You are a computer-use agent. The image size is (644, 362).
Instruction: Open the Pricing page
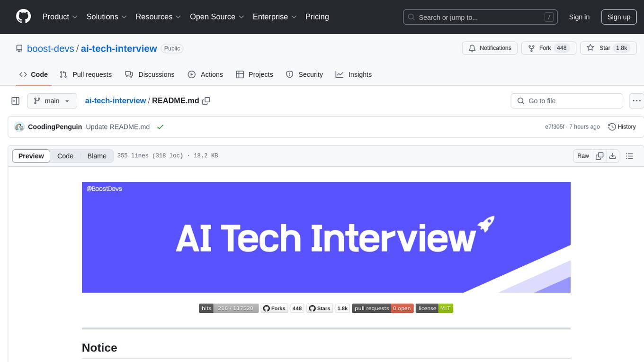click(x=317, y=17)
